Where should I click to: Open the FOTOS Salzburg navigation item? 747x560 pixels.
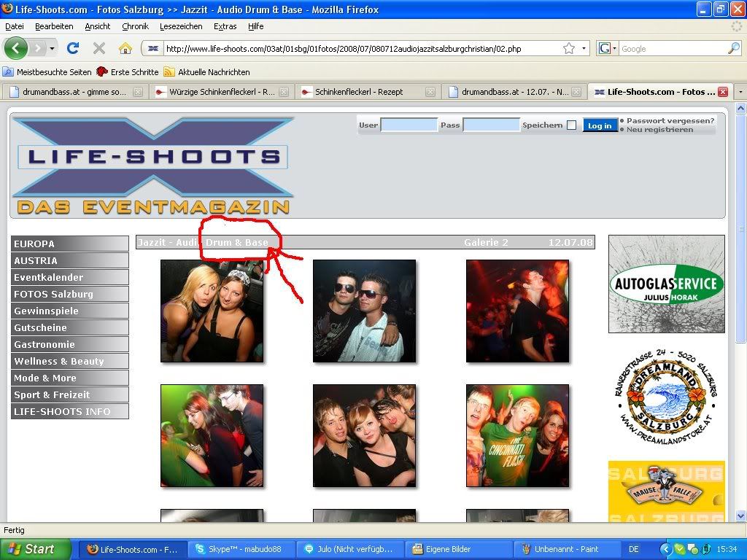pyautogui.click(x=69, y=294)
